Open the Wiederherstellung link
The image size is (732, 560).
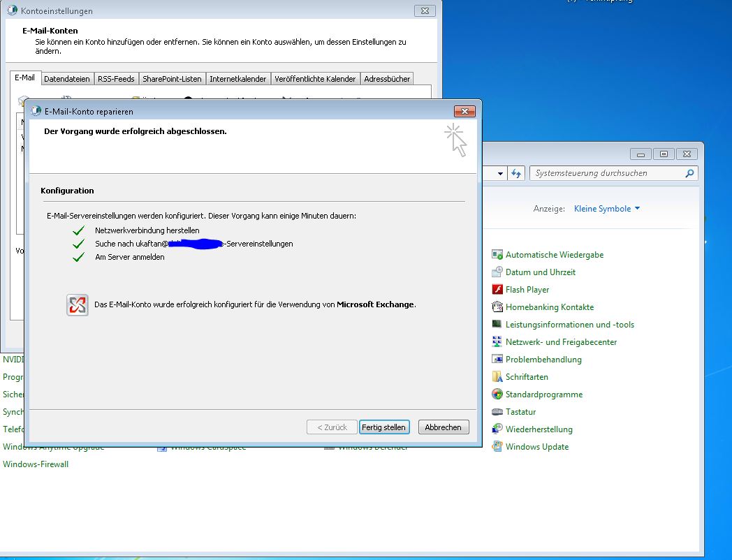(x=539, y=429)
